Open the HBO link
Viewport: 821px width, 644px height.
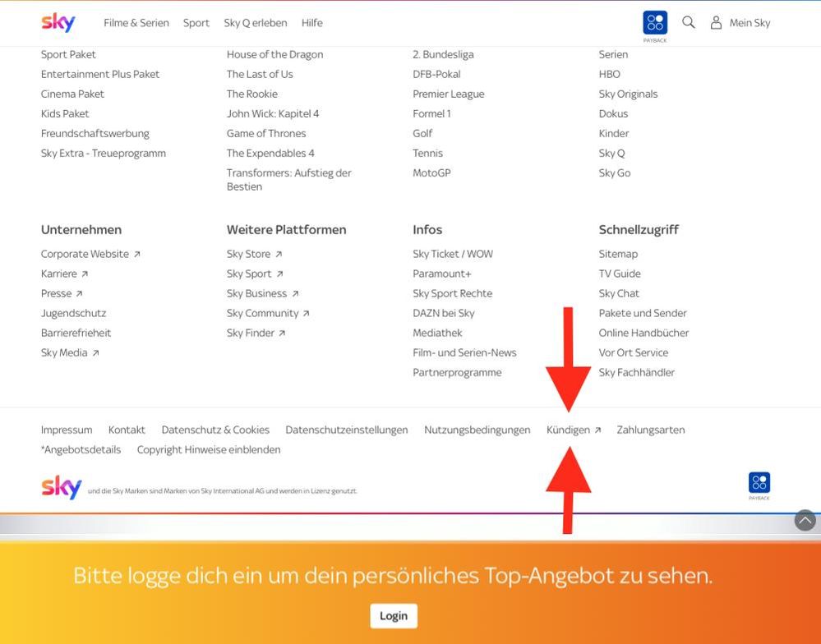pyautogui.click(x=610, y=74)
